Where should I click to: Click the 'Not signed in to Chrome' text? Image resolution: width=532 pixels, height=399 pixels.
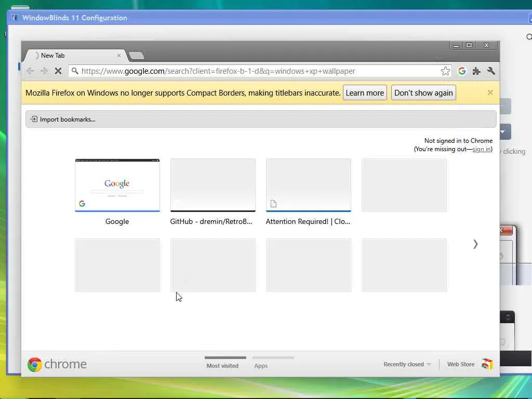coord(458,140)
